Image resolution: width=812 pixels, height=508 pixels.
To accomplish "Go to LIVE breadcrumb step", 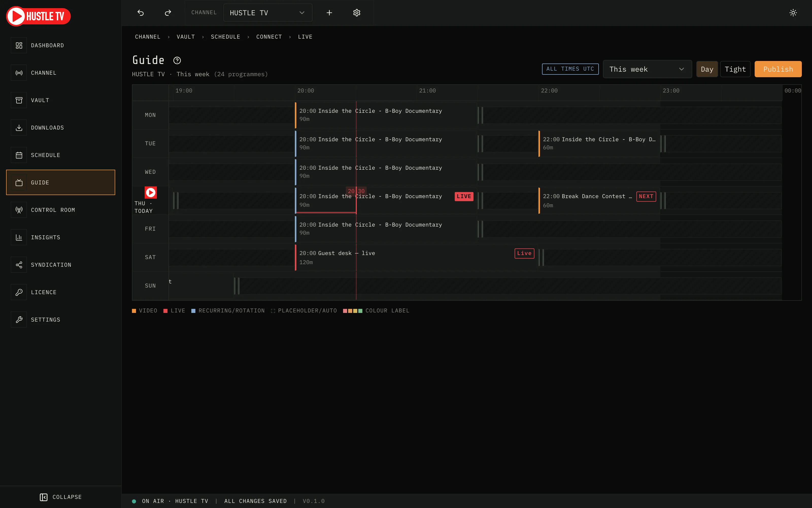I will pyautogui.click(x=305, y=37).
